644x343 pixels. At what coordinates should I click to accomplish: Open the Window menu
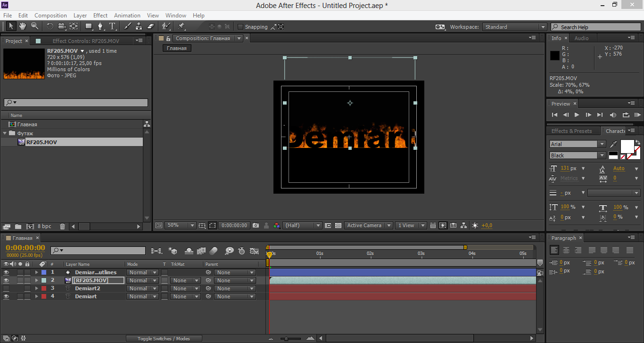pos(176,16)
